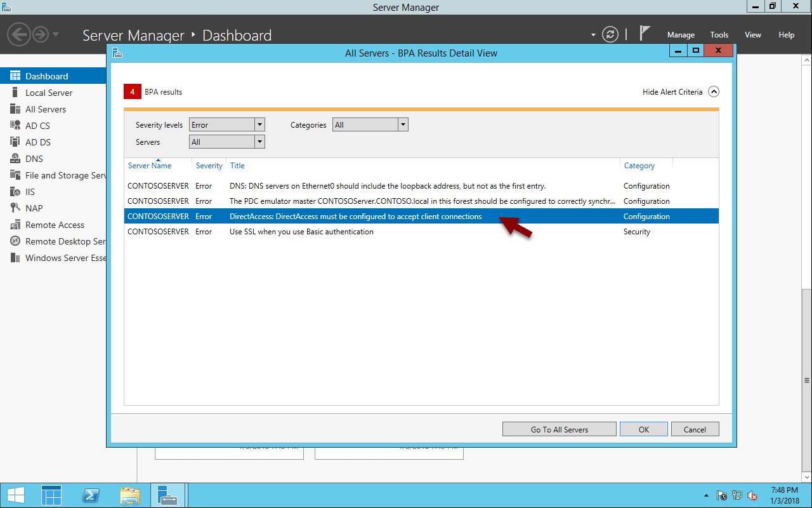Viewport: 812px width, 508px height.
Task: Show hidden tray icons arrow
Action: pos(707,495)
